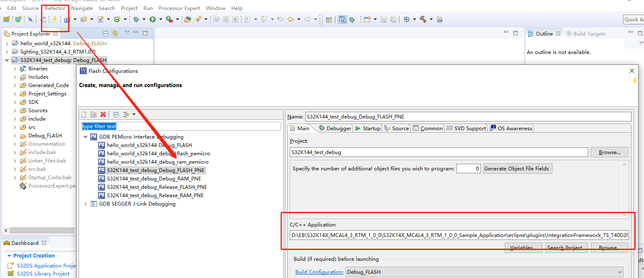Open filter configurations dropdown arrow in dialog
Viewport: 644px width, 278px height.
coord(134,114)
